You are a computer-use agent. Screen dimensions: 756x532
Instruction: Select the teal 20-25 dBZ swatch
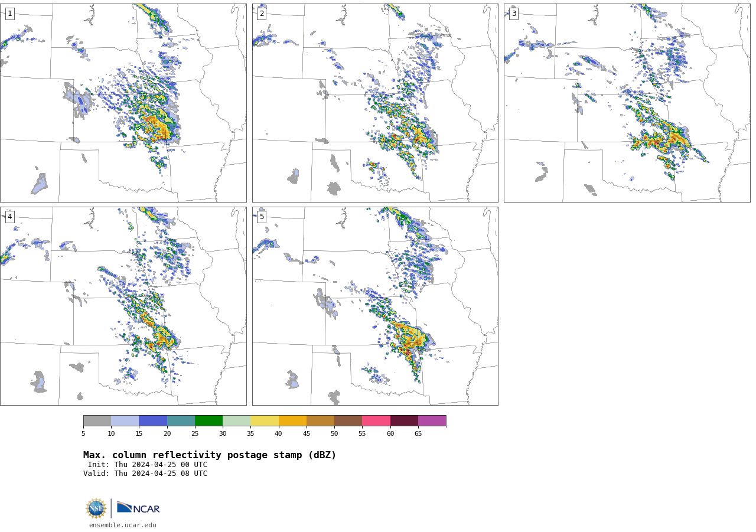[181, 421]
